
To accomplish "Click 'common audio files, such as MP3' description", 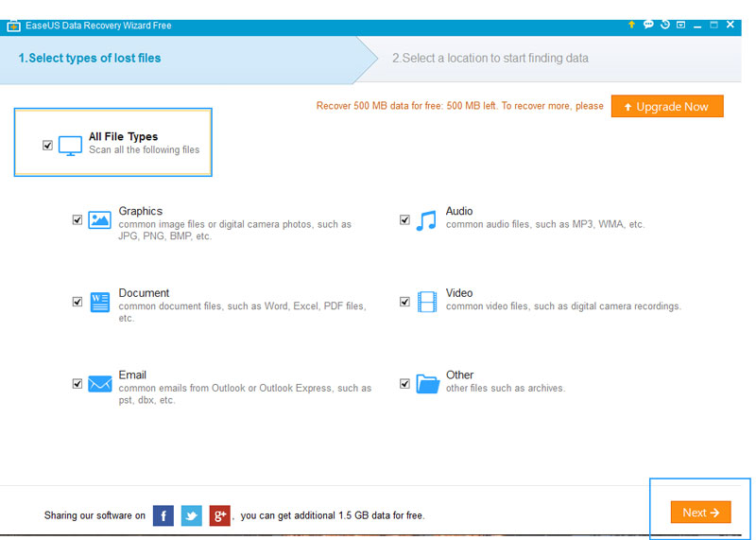I will tap(545, 224).
